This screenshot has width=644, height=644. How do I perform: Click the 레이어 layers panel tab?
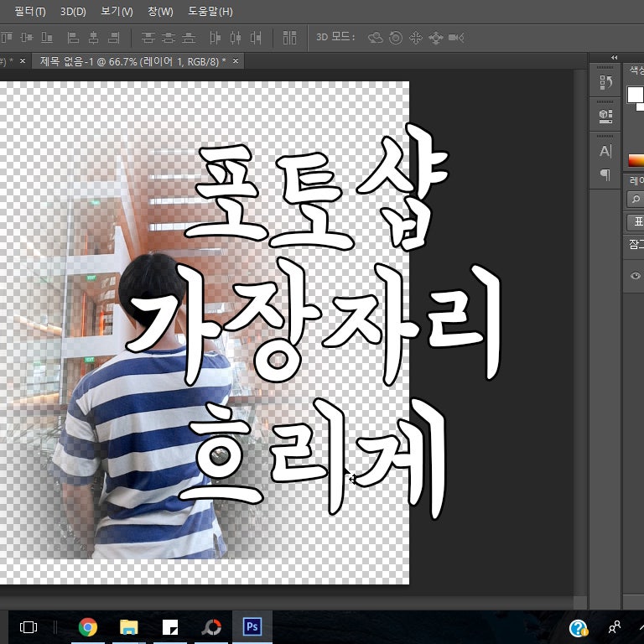click(x=636, y=181)
